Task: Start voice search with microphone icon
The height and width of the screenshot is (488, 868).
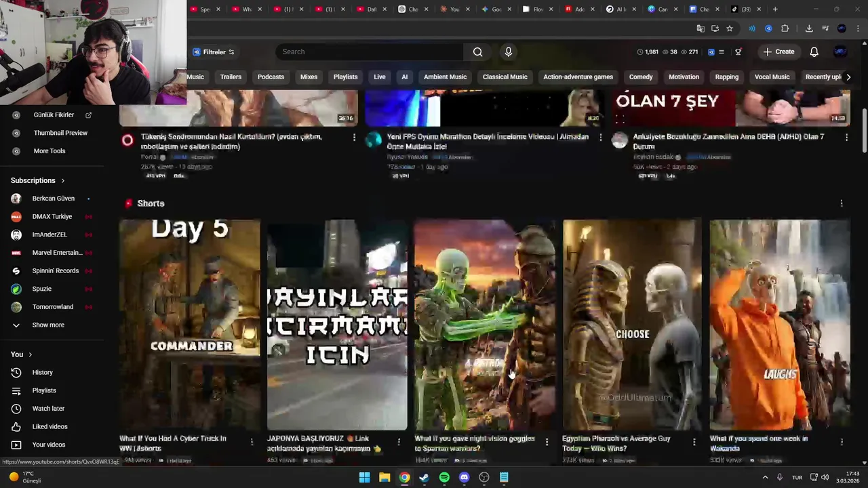Action: pyautogui.click(x=509, y=52)
